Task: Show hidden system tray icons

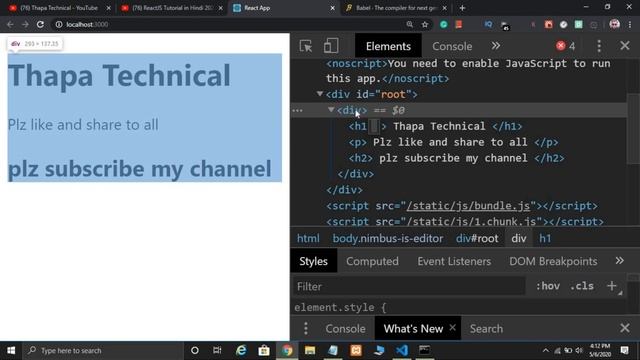Action: [546, 350]
